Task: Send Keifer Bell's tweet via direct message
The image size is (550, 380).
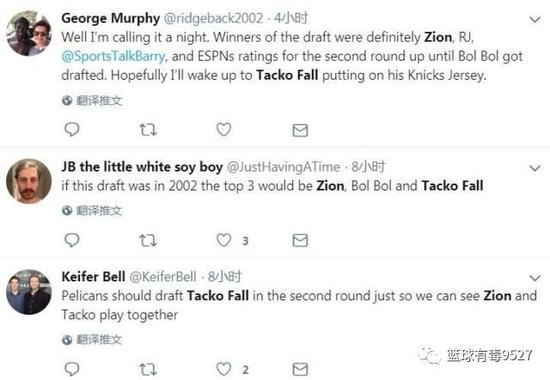Action: pos(300,369)
